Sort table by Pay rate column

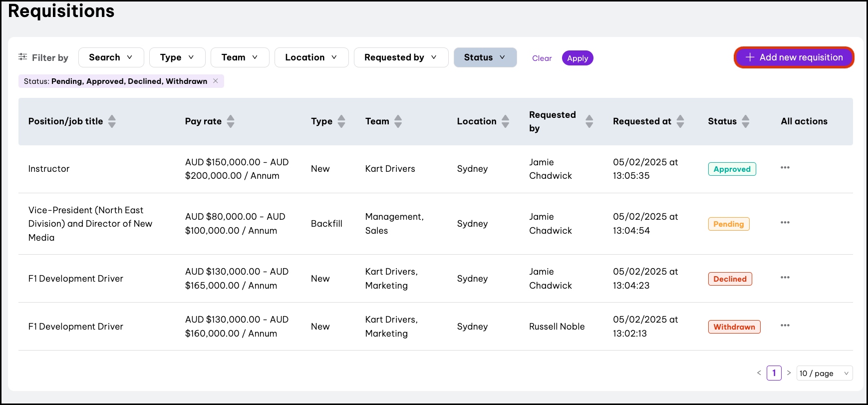click(230, 121)
